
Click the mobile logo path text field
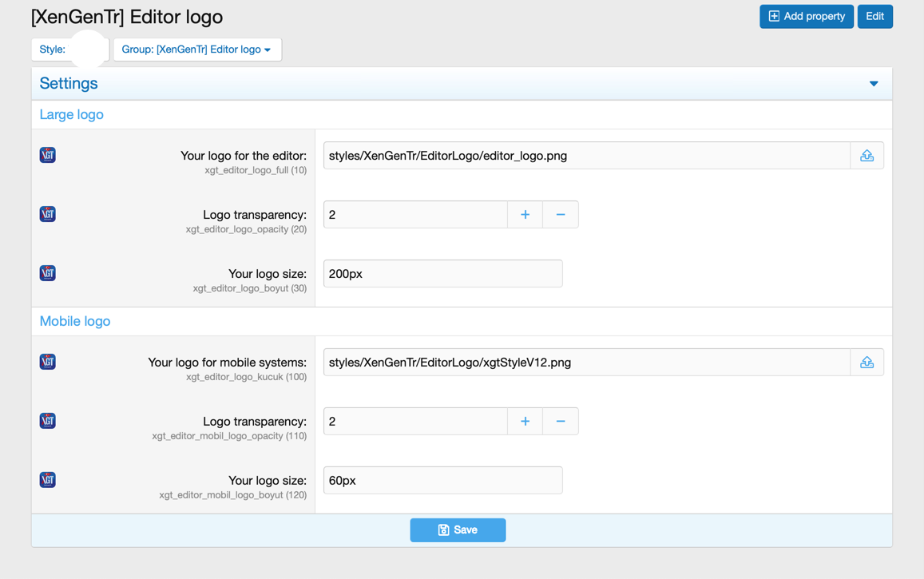586,363
